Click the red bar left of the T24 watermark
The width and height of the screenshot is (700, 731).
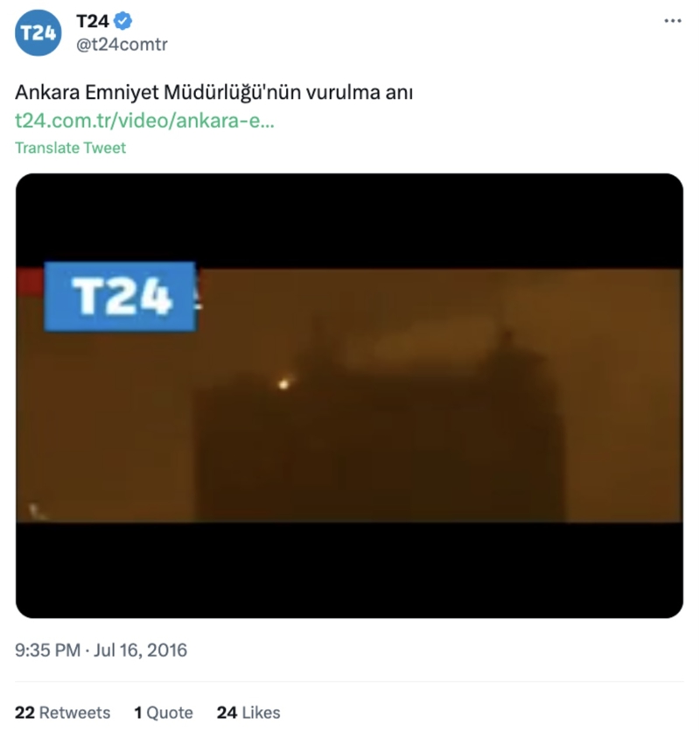pyautogui.click(x=30, y=282)
